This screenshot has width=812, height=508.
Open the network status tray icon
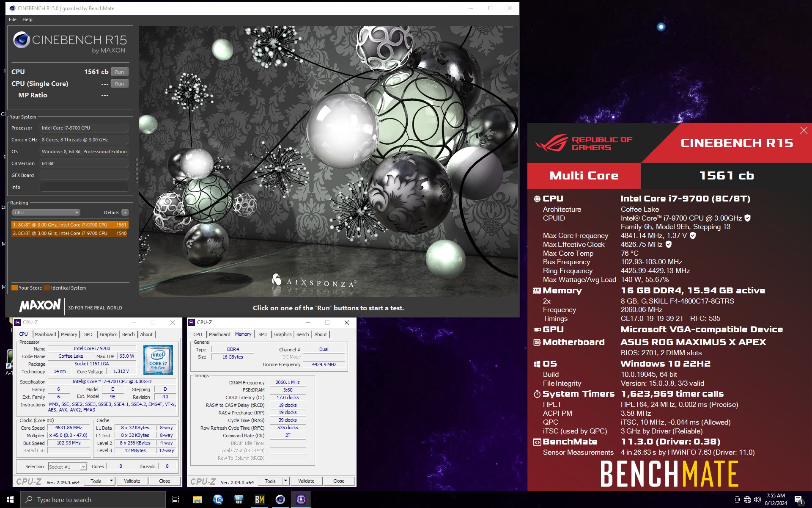(747, 500)
